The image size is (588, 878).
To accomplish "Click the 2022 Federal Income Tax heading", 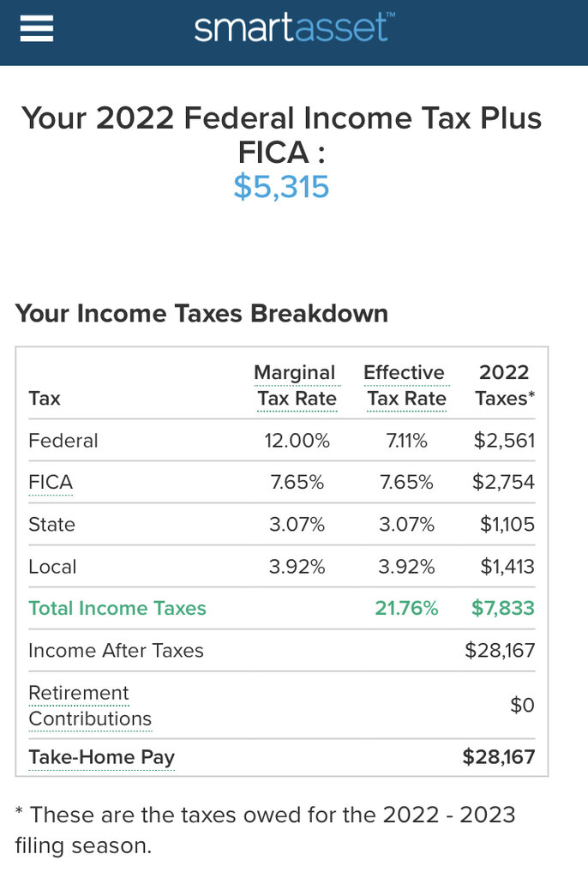I will pyautogui.click(x=281, y=135).
